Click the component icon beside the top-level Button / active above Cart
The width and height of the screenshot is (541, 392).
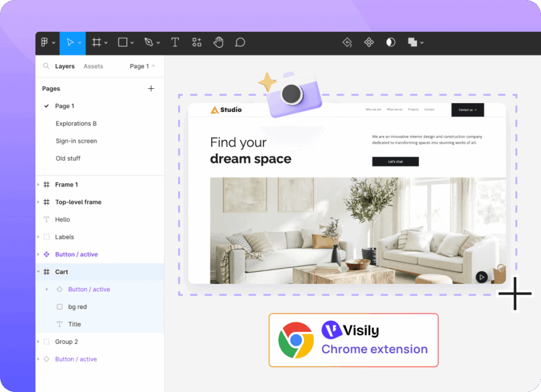point(46,254)
